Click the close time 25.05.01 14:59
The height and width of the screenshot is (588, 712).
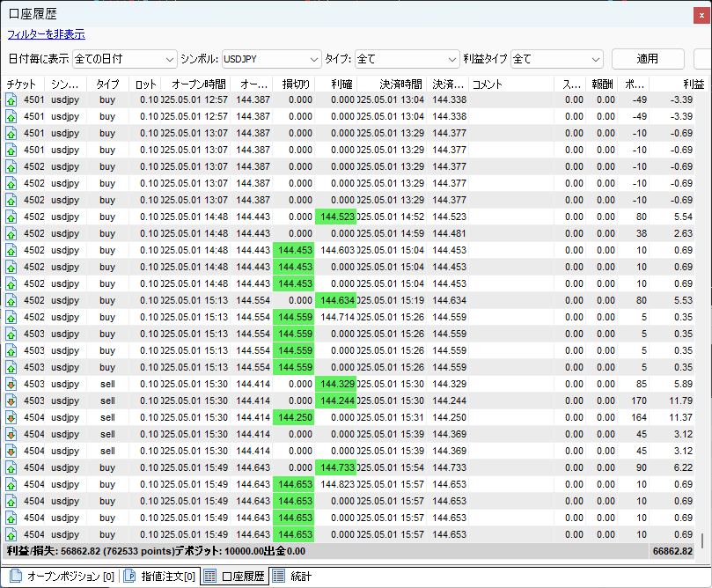tap(391, 234)
